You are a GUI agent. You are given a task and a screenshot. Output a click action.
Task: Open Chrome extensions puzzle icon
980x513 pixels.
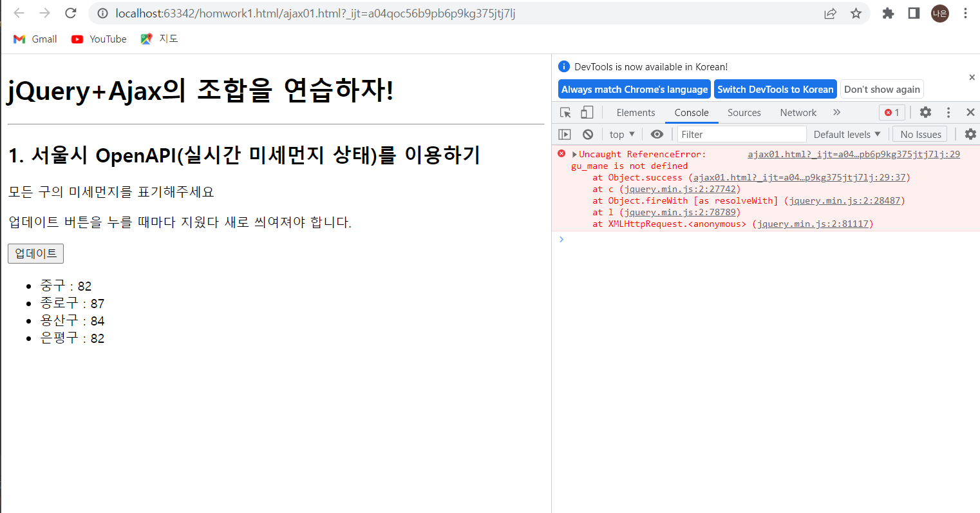tap(888, 14)
